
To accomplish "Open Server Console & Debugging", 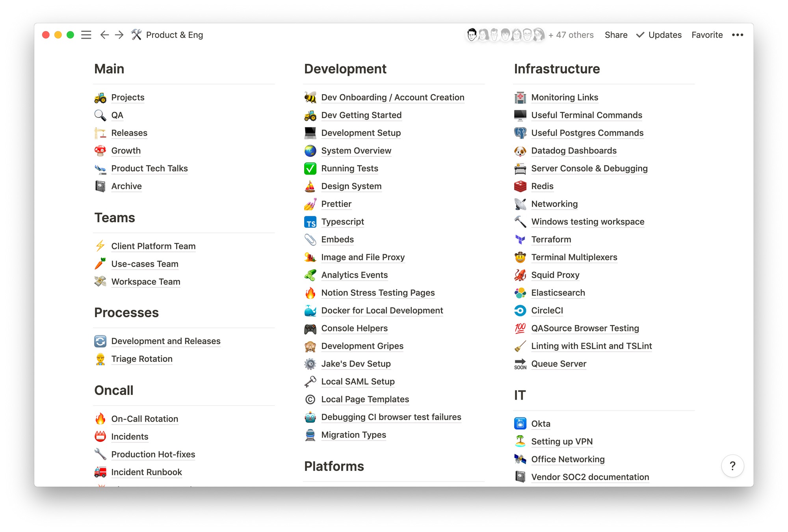I will [589, 168].
